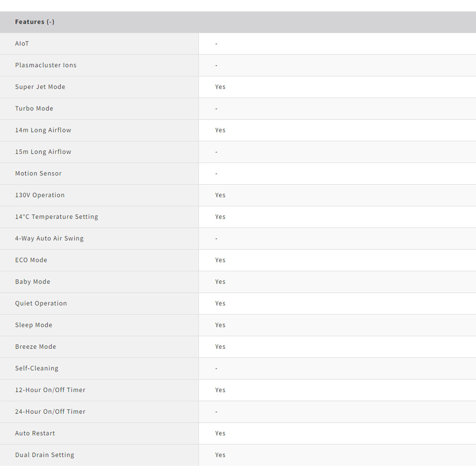The width and height of the screenshot is (476, 476).
Task: Select the Plasmacluster Ions row label
Action: click(46, 65)
